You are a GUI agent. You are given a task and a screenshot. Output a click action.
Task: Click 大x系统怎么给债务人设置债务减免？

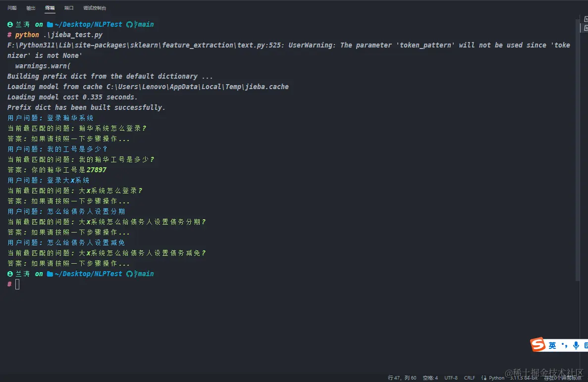tap(107, 253)
